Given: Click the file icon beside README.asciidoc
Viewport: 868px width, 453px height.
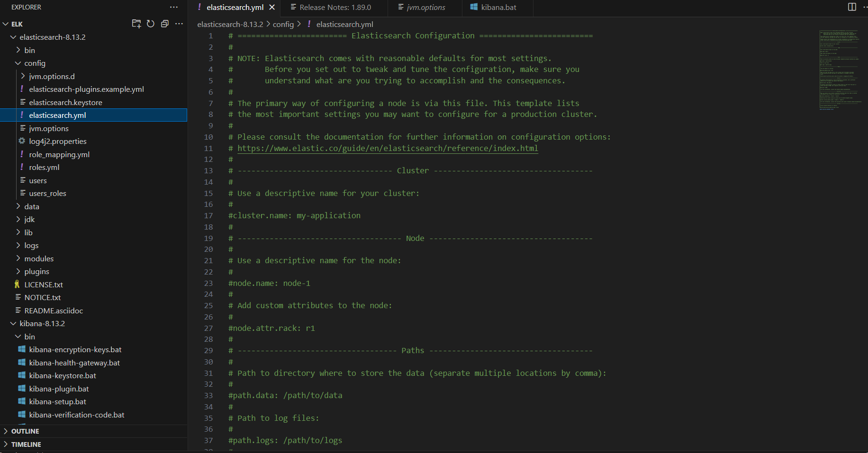Looking at the screenshot, I should (18, 311).
